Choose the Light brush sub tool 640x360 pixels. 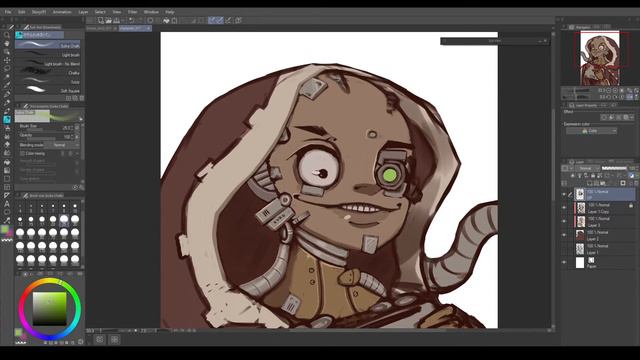48,54
